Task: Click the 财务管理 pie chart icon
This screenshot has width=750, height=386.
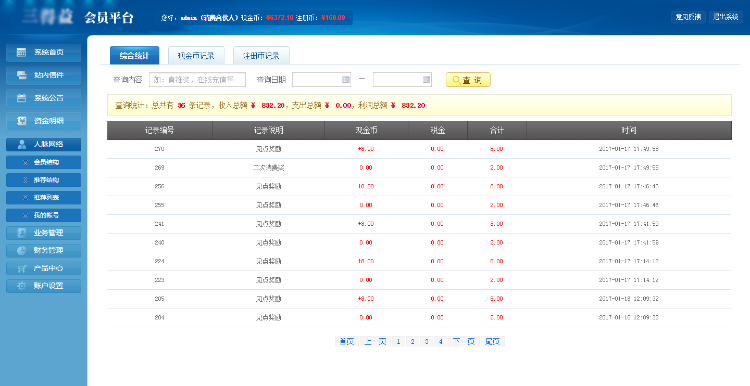Action: coord(22,250)
